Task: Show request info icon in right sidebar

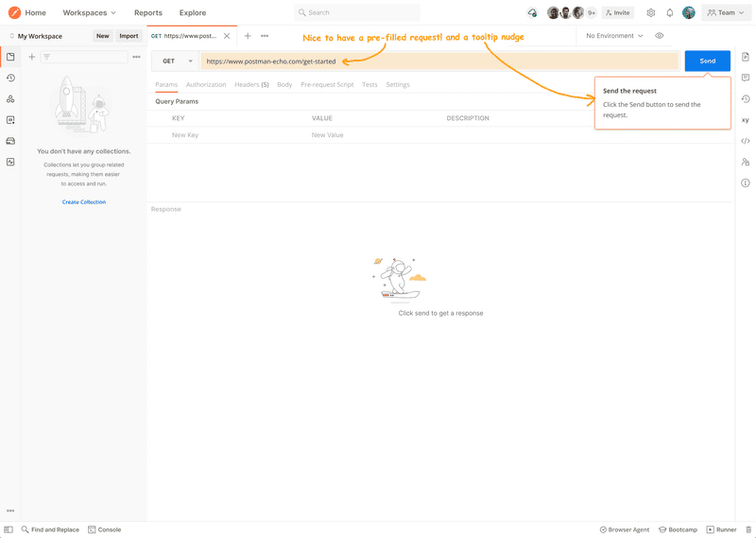Action: coord(746,182)
